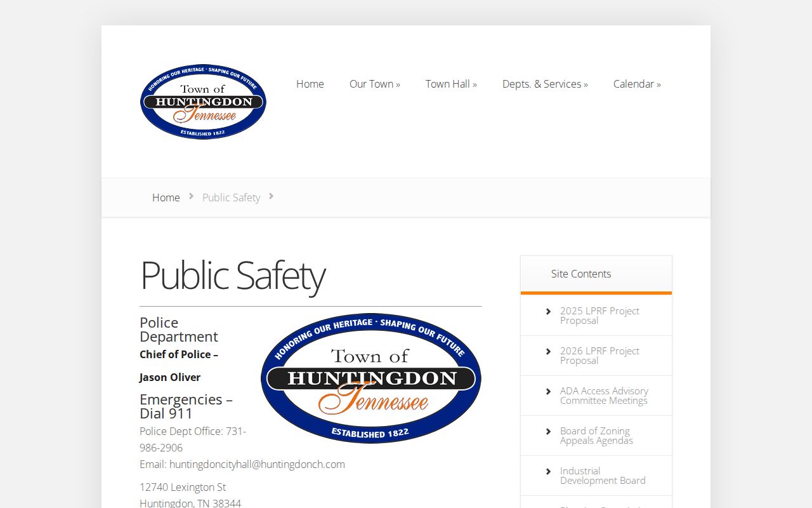Open the Home navigation menu item
Screen dimensions: 812x508
[310, 84]
